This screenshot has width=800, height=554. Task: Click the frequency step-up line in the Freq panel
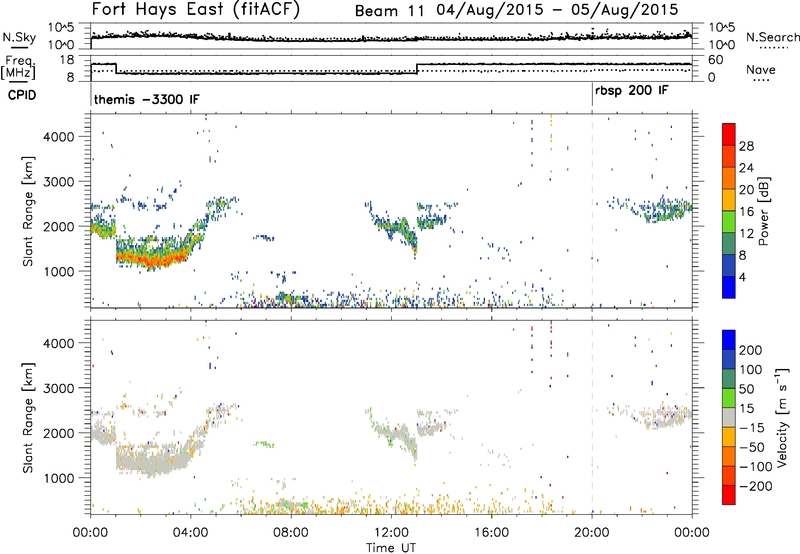417,68
